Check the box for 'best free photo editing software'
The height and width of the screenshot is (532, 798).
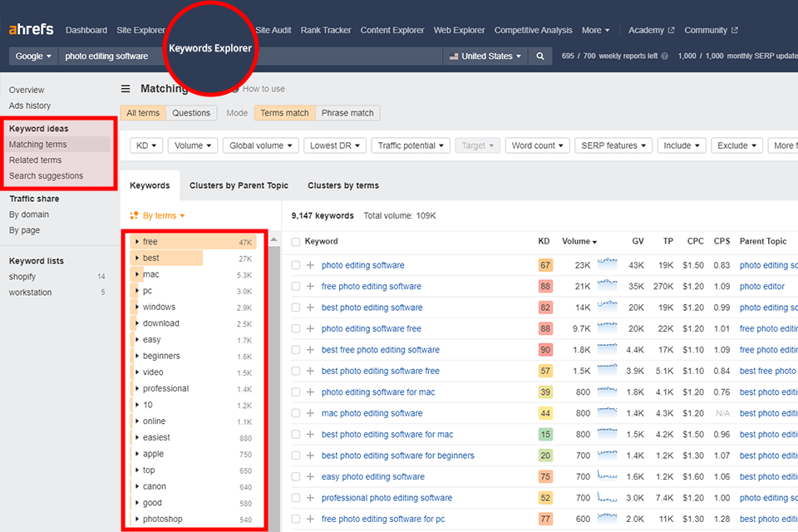tap(296, 350)
